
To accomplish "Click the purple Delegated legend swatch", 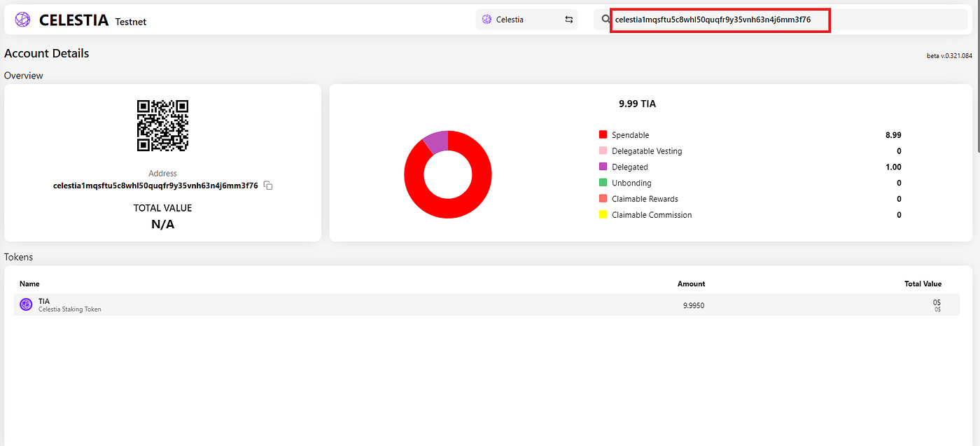I will coord(603,167).
